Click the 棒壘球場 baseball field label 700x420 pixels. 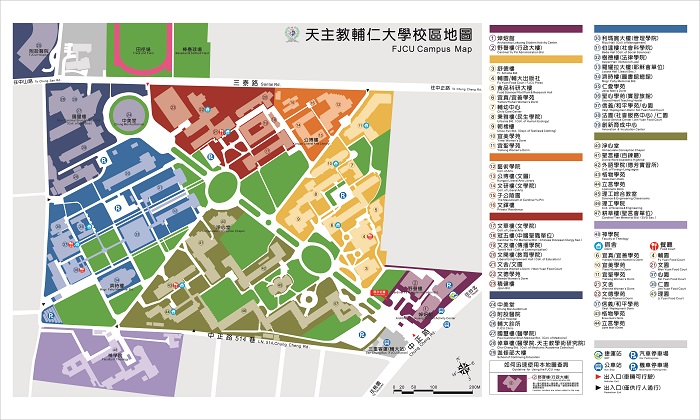tap(192, 49)
